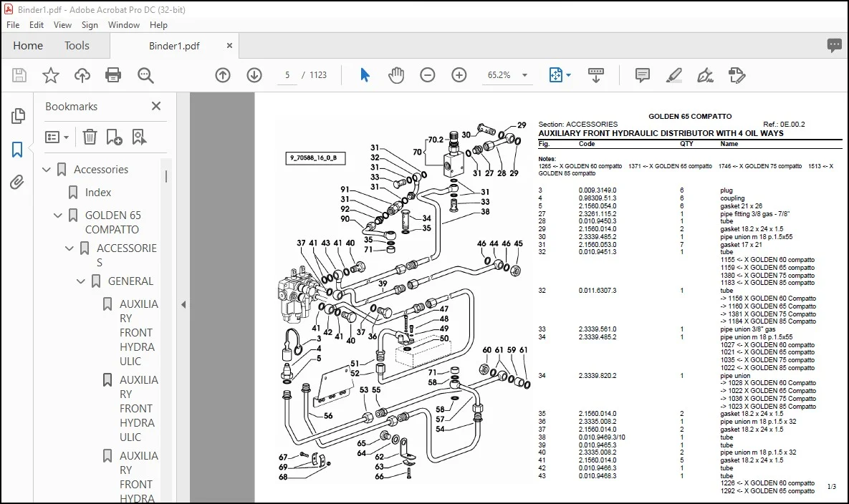Screen dimensions: 849x504
Task: Open the GOLDEN 65 COMPATTO bookmark label
Action: (113, 222)
